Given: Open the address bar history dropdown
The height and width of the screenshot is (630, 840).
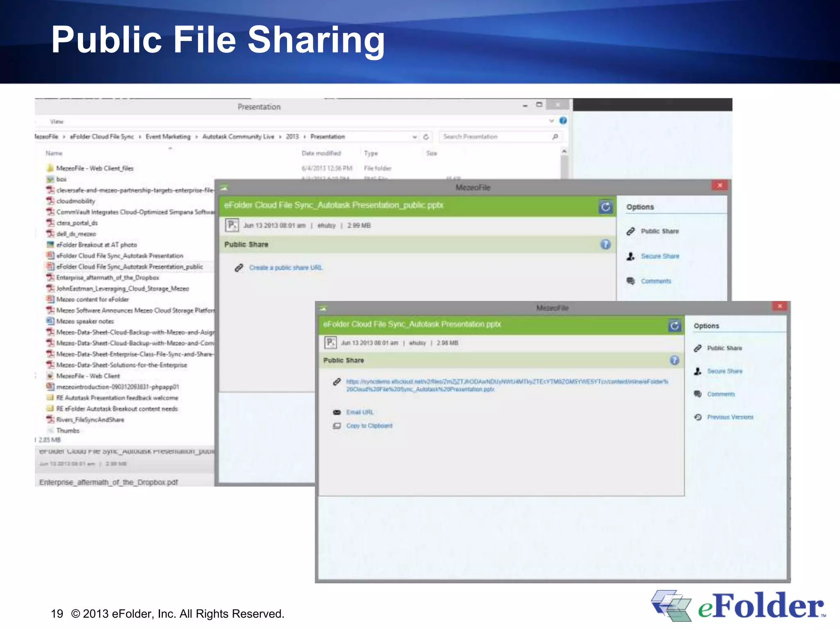Looking at the screenshot, I should (415, 137).
